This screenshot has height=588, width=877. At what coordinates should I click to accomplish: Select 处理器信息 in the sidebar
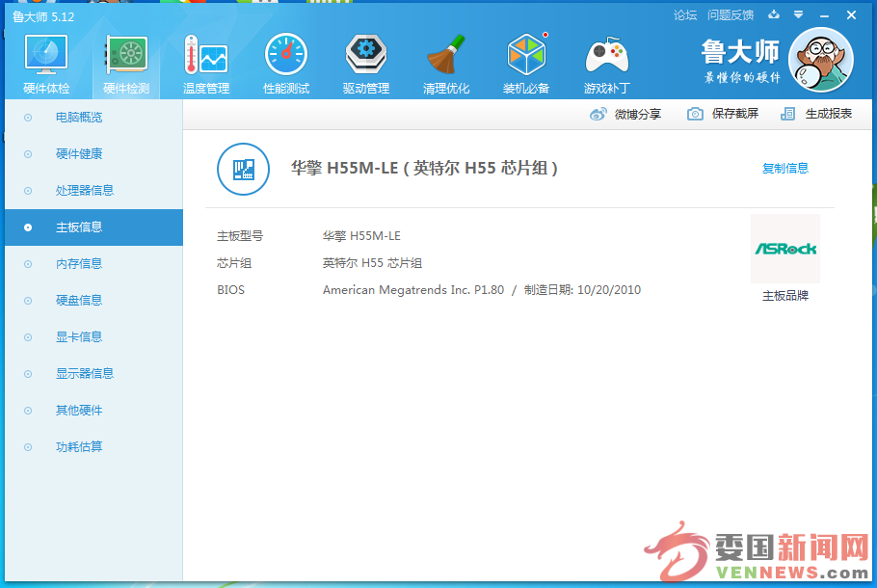[x=93, y=191]
